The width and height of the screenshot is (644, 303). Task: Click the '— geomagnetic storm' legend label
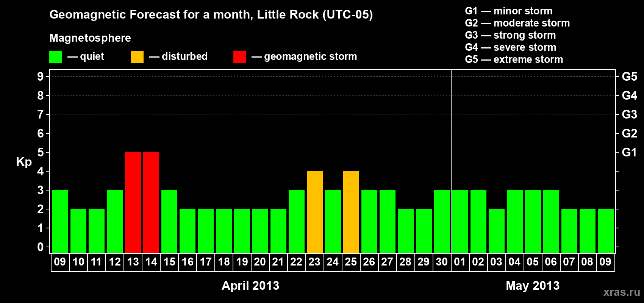[304, 57]
